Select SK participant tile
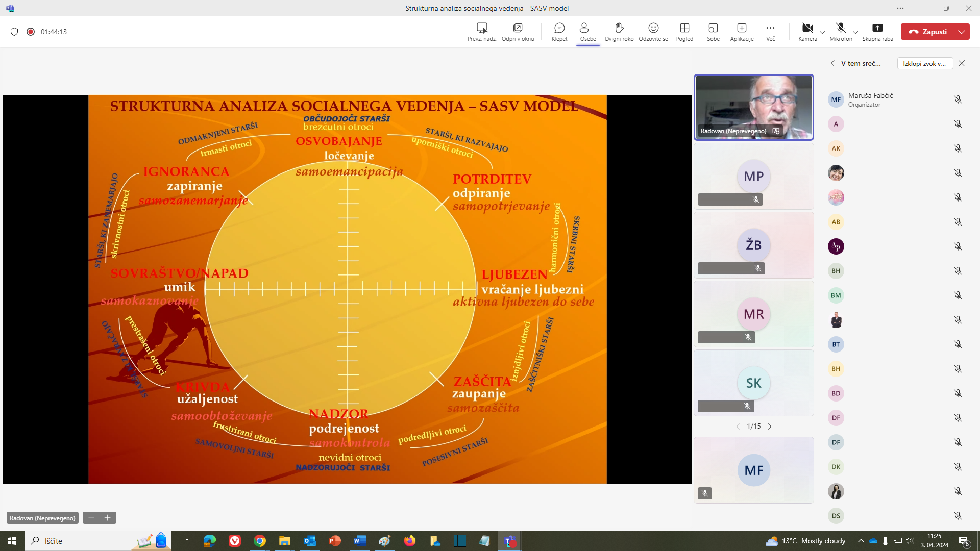This screenshot has width=980, height=551. (x=753, y=383)
